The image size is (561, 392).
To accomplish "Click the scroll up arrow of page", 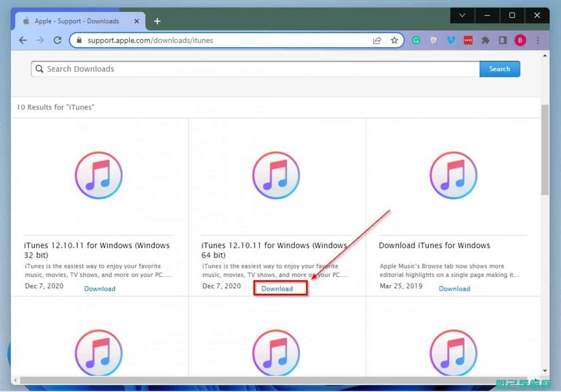I will [545, 56].
